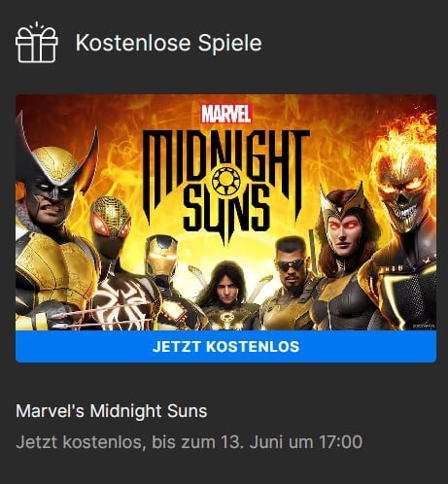The width and height of the screenshot is (448, 484).
Task: Select the JETZT KOSTENLOS blue banner
Action: click(225, 346)
